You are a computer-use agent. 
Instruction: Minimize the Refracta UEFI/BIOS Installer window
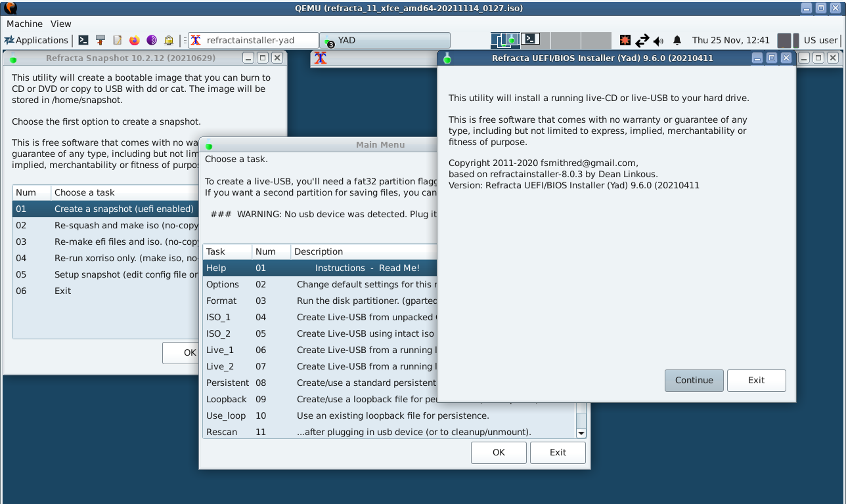(x=757, y=58)
